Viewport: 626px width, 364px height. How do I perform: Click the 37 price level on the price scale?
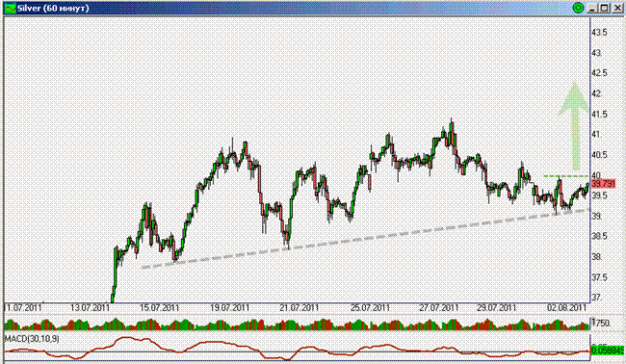tap(596, 298)
